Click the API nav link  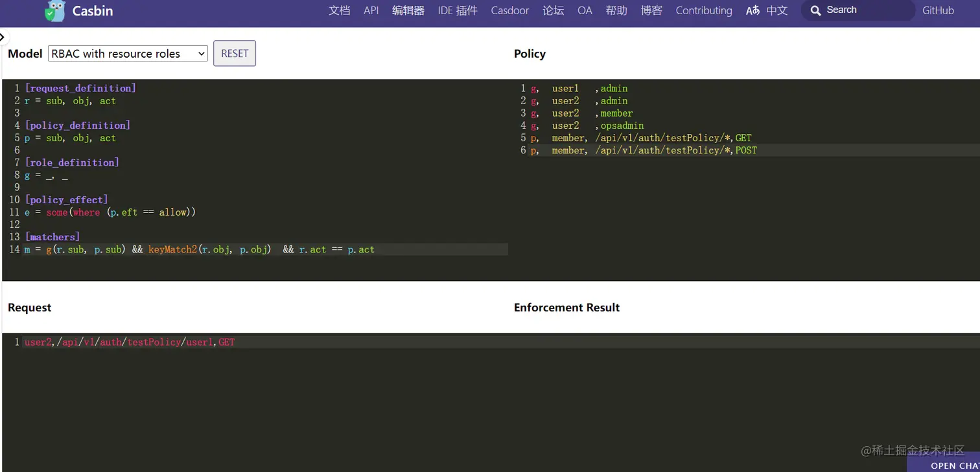pos(371,10)
